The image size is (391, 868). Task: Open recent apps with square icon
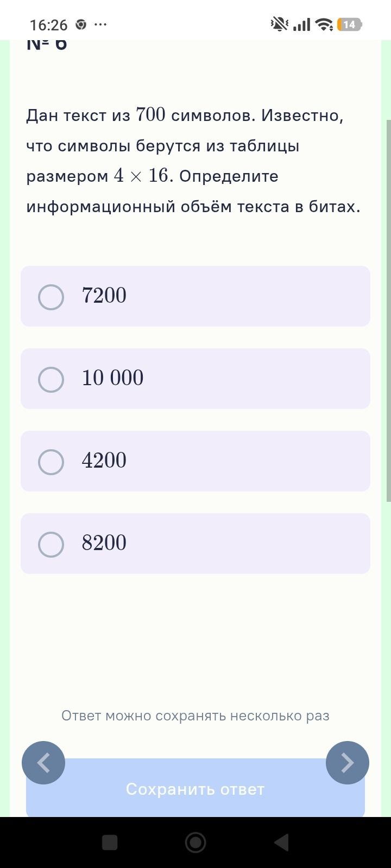coord(110,843)
